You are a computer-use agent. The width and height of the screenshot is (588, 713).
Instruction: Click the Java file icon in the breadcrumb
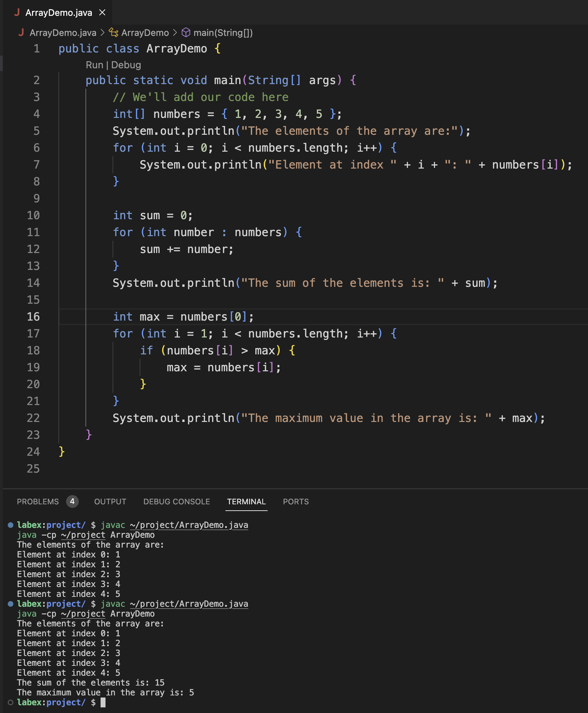[21, 33]
